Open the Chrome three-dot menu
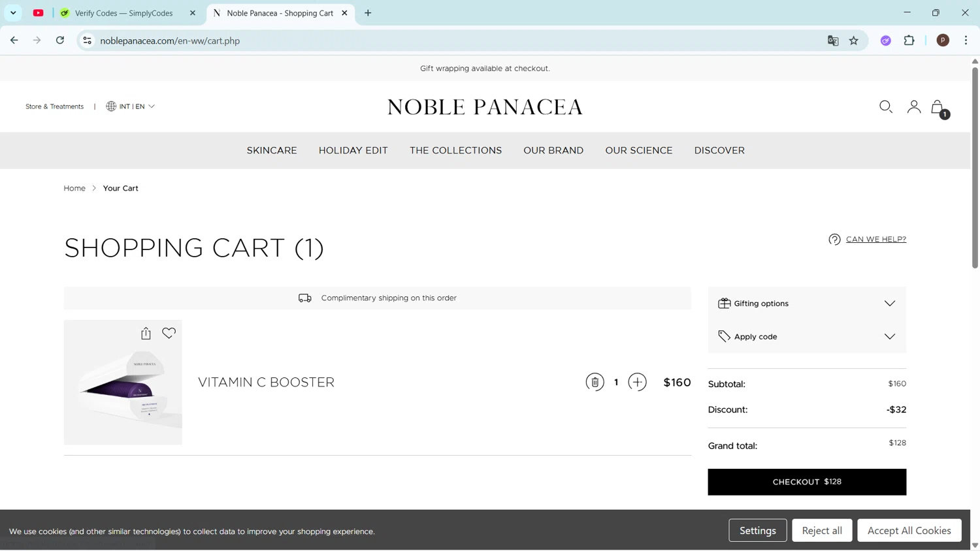 pos(966,40)
